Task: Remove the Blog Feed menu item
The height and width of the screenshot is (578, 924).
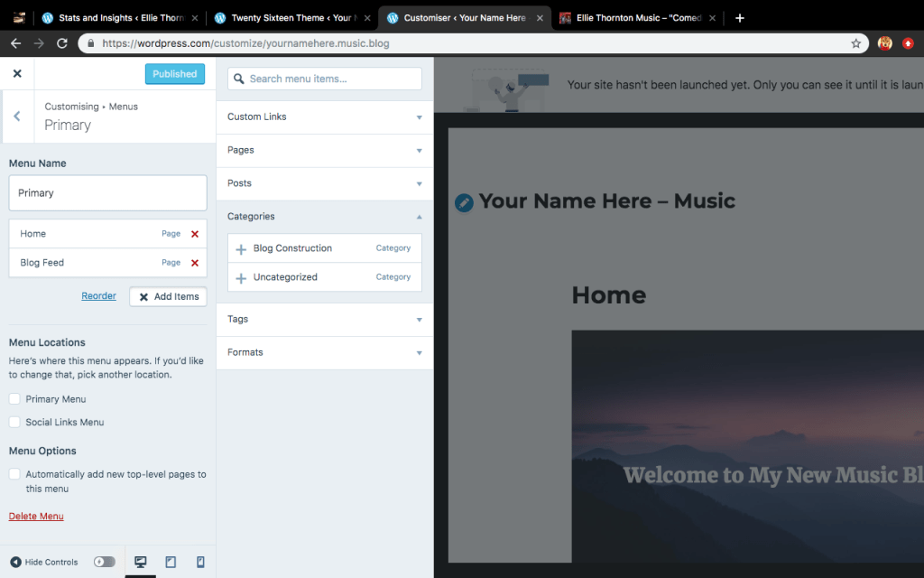Action: (x=194, y=263)
